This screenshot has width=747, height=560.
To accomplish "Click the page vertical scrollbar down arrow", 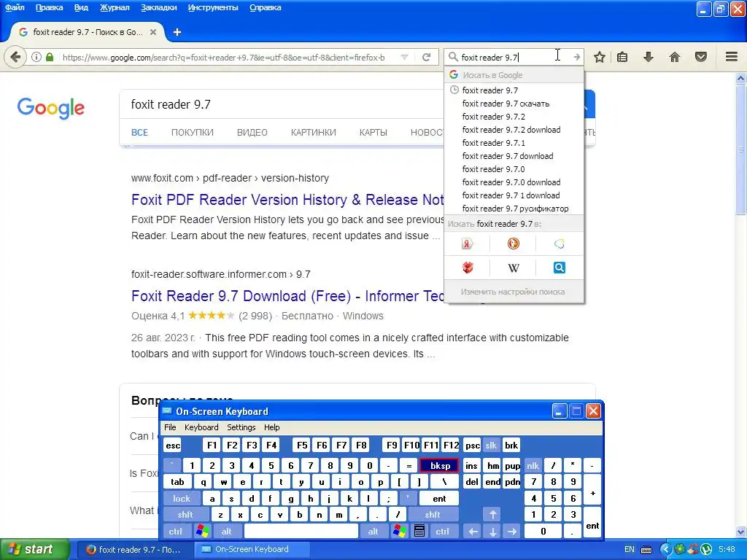I will 741,532.
